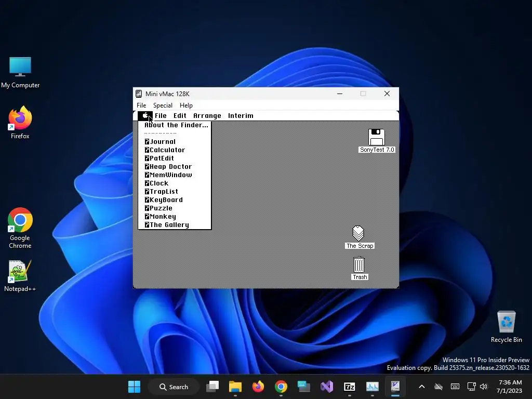Open 7-Zip from the taskbar
This screenshot has width=532, height=399.
pos(350,387)
